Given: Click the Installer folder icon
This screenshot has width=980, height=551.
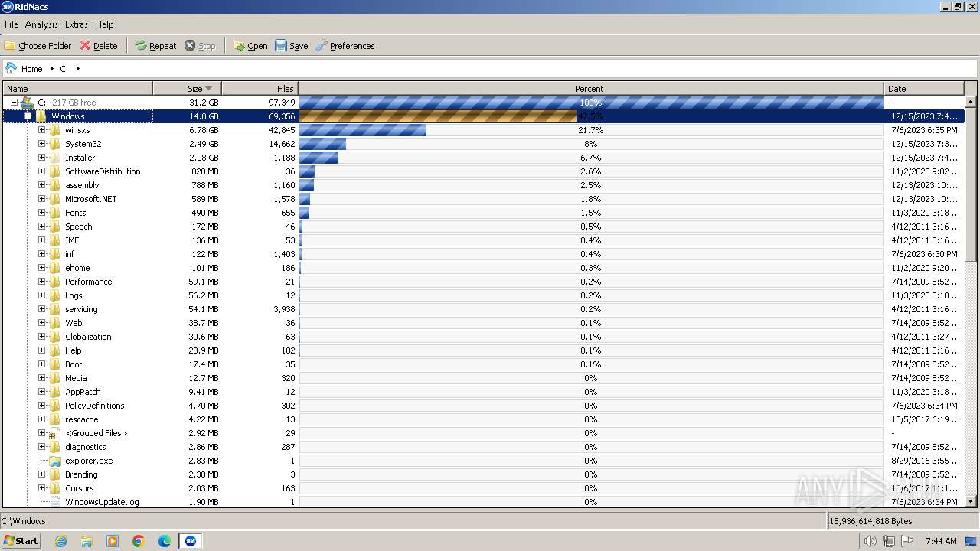Looking at the screenshot, I should tap(54, 158).
